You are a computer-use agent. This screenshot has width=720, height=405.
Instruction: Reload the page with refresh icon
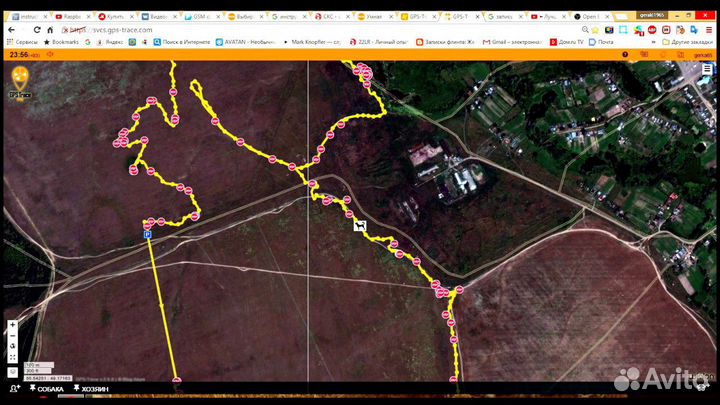tap(37, 30)
